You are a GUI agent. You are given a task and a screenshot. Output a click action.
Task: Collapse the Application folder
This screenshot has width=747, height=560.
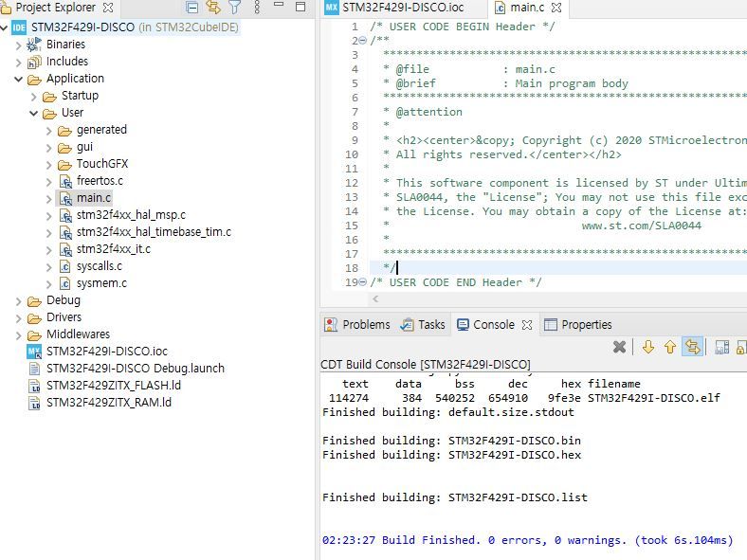tap(19, 79)
